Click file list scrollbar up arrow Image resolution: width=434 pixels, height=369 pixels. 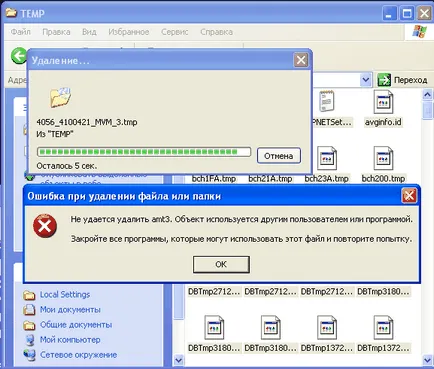coord(427,95)
